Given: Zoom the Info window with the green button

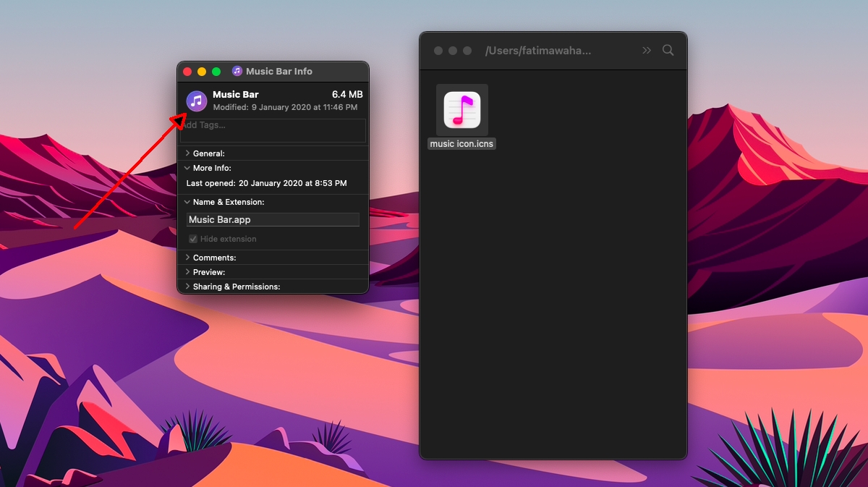Looking at the screenshot, I should (x=216, y=71).
